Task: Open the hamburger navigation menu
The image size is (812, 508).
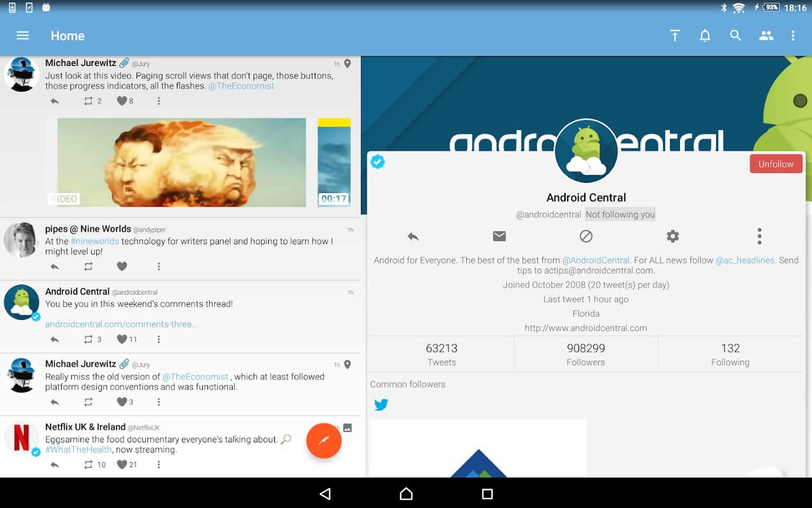Action: (x=23, y=36)
